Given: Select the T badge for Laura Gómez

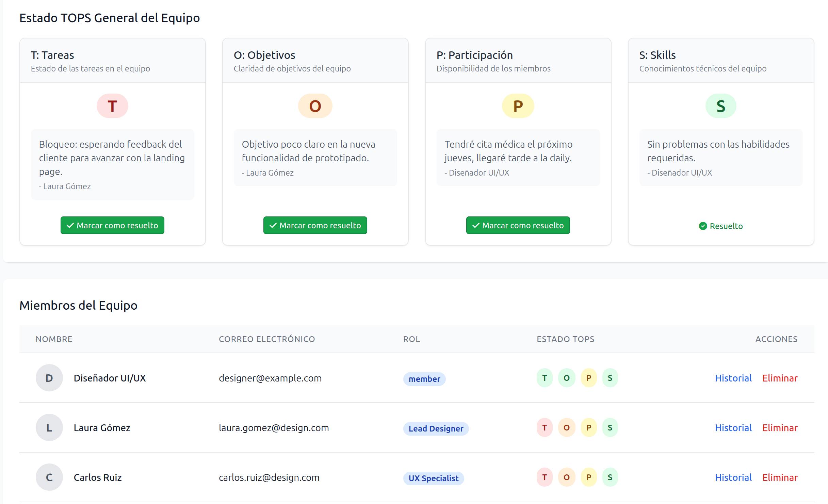Looking at the screenshot, I should click(x=545, y=427).
